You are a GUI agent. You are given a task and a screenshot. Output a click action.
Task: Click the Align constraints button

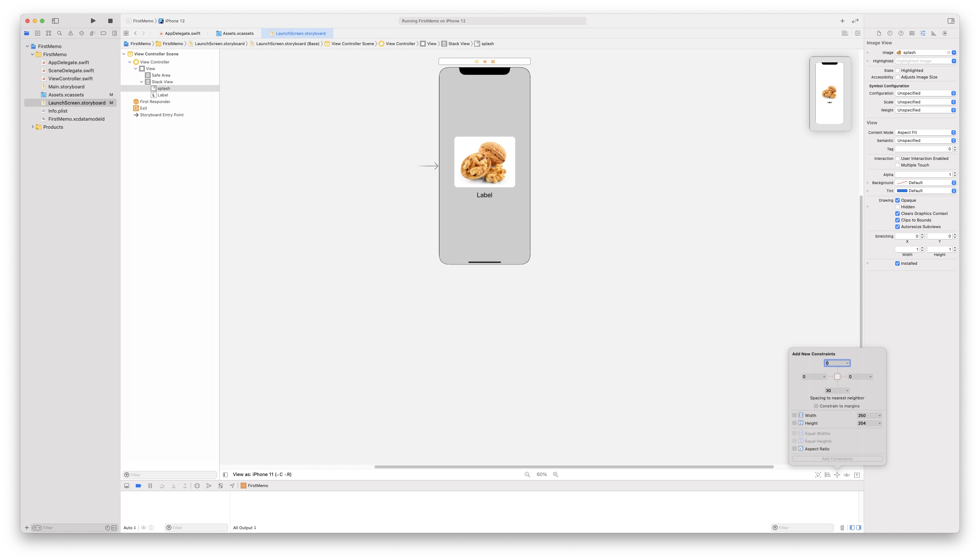pyautogui.click(x=827, y=475)
